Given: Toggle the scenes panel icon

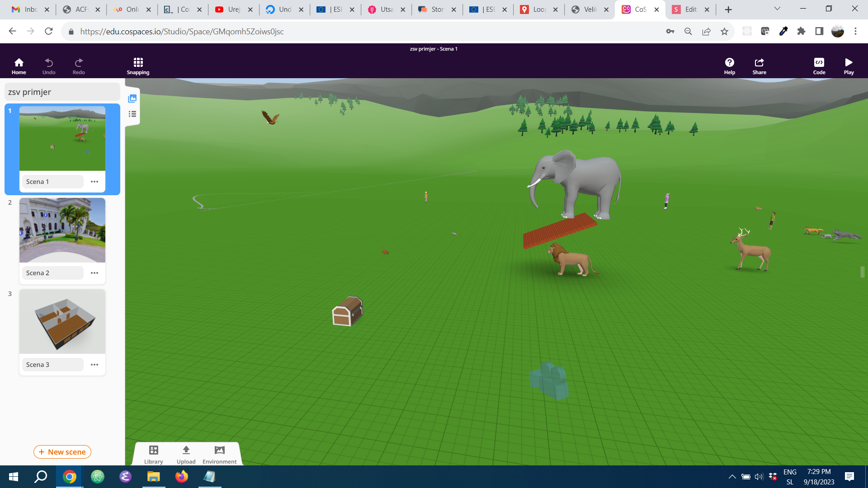Looking at the screenshot, I should tap(132, 99).
